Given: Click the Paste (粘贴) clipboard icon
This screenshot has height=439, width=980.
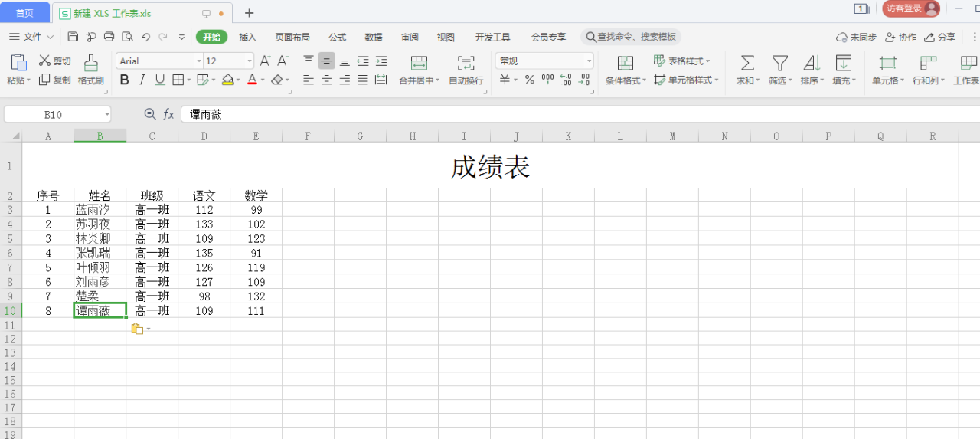Looking at the screenshot, I should (x=18, y=63).
